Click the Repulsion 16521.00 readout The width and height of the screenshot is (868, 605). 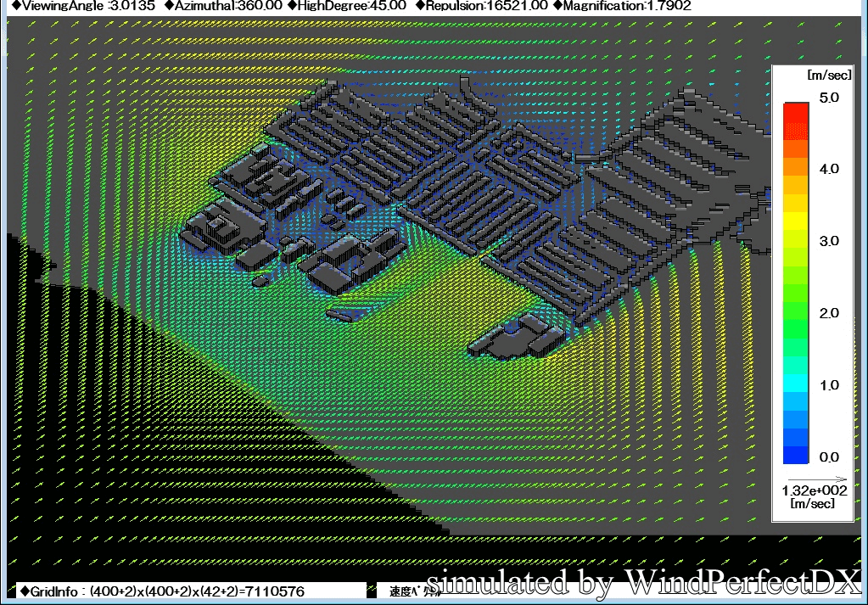(x=481, y=6)
